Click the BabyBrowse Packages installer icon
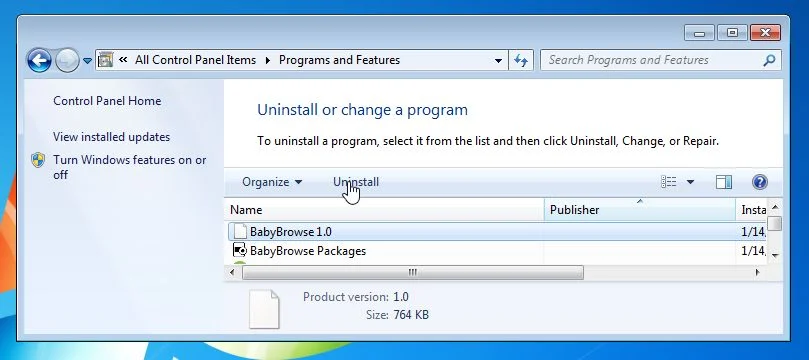Image resolution: width=809 pixels, height=360 pixels. point(239,251)
